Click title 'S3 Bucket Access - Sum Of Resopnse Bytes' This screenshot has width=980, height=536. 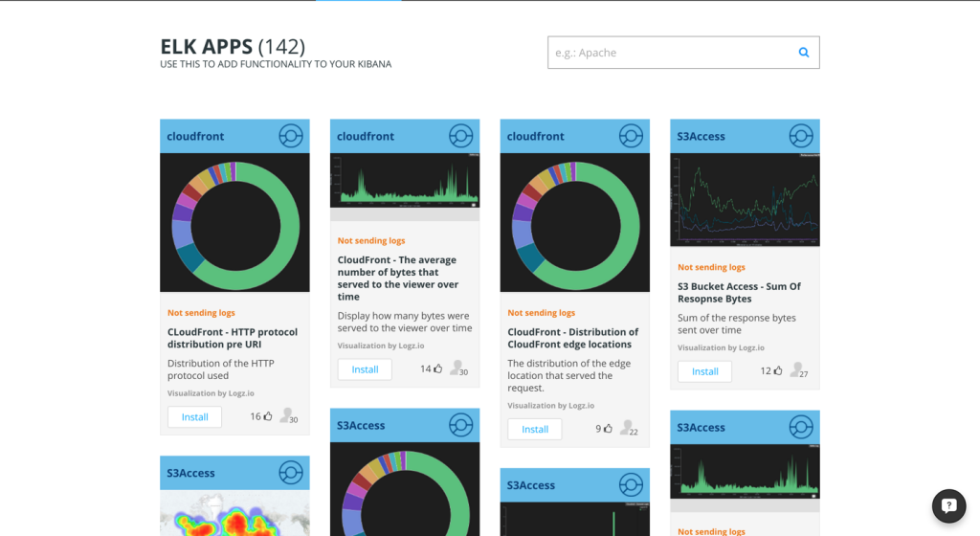point(740,292)
